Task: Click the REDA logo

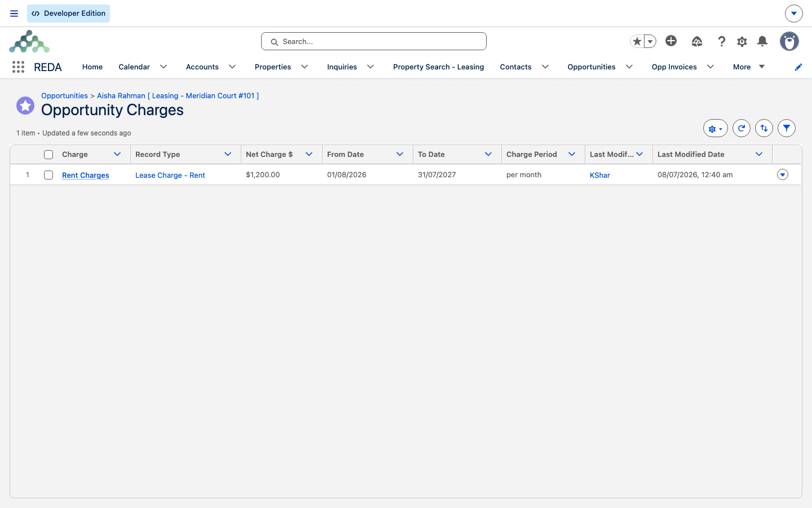Action: (x=29, y=41)
